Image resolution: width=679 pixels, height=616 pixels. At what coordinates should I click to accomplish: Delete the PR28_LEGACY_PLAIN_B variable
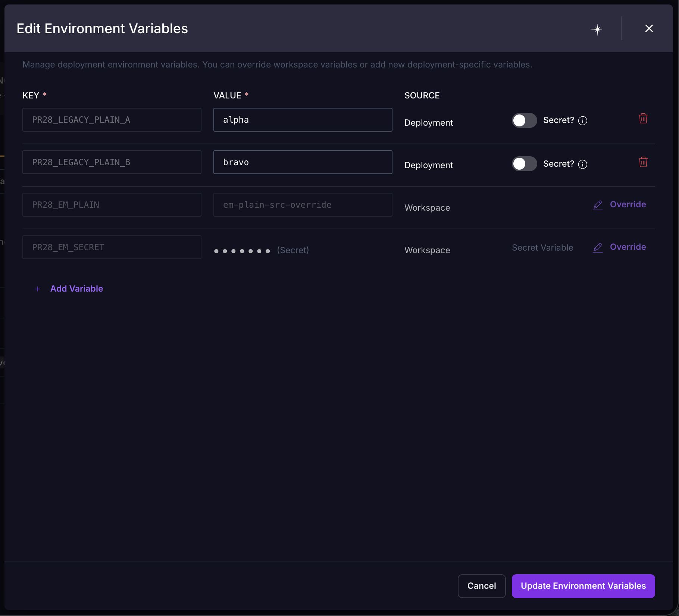(643, 162)
